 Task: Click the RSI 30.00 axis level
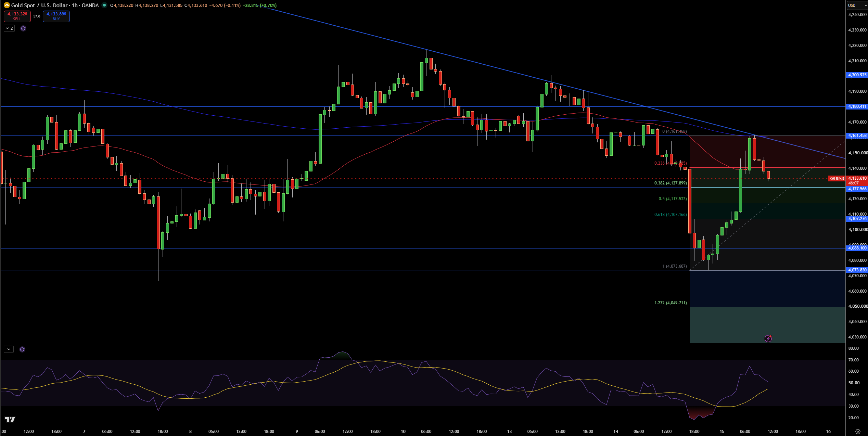point(853,406)
